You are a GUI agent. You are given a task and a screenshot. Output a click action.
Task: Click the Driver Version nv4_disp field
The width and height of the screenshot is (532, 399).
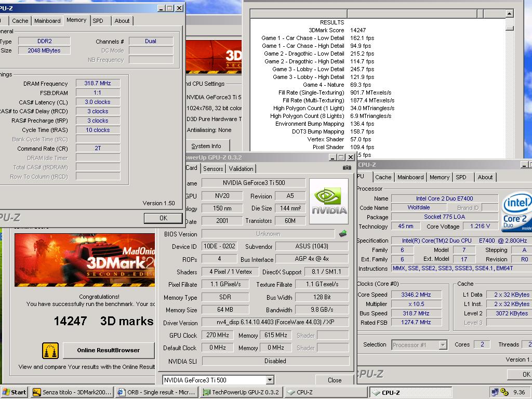pos(275,322)
